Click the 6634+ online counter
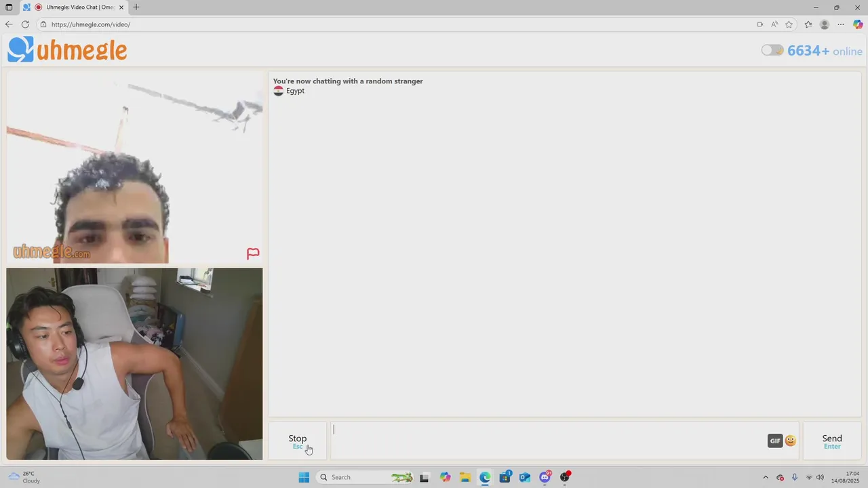The width and height of the screenshot is (868, 488). click(825, 51)
